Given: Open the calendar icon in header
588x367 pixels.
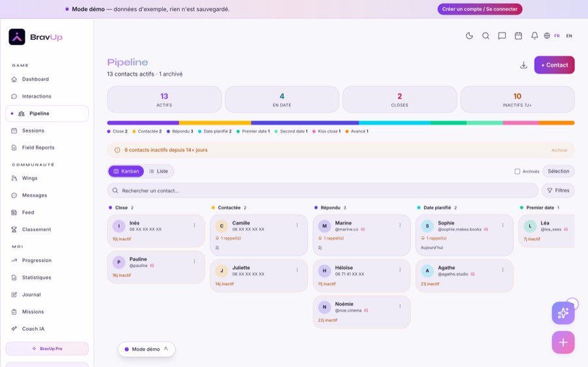Looking at the screenshot, I should [x=518, y=36].
